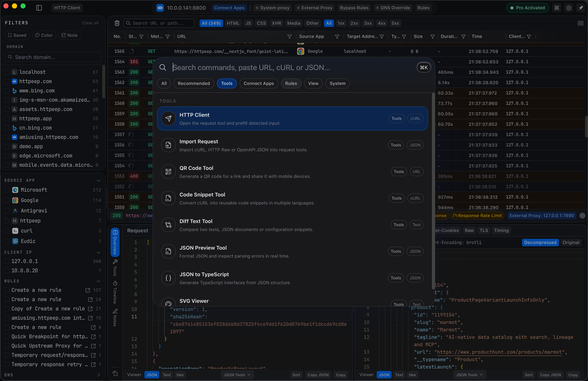This screenshot has width=588, height=381.
Task: Check the www.bing.com domain filter
Action: pos(7,91)
